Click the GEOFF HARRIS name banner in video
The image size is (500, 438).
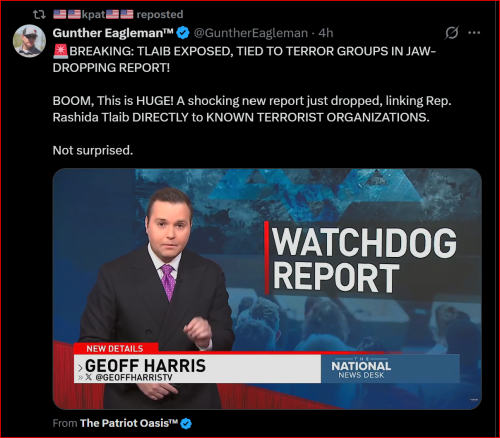click(x=198, y=369)
